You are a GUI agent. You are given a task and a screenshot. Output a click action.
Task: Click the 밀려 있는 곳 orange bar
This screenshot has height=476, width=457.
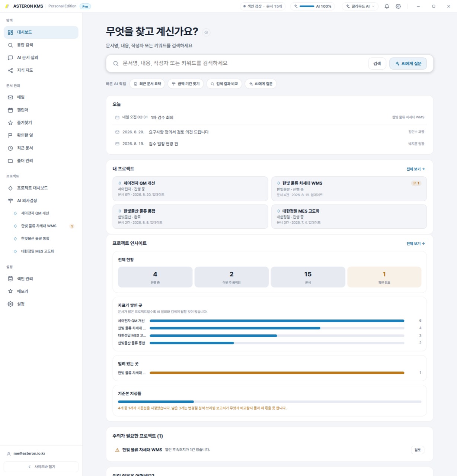click(277, 373)
